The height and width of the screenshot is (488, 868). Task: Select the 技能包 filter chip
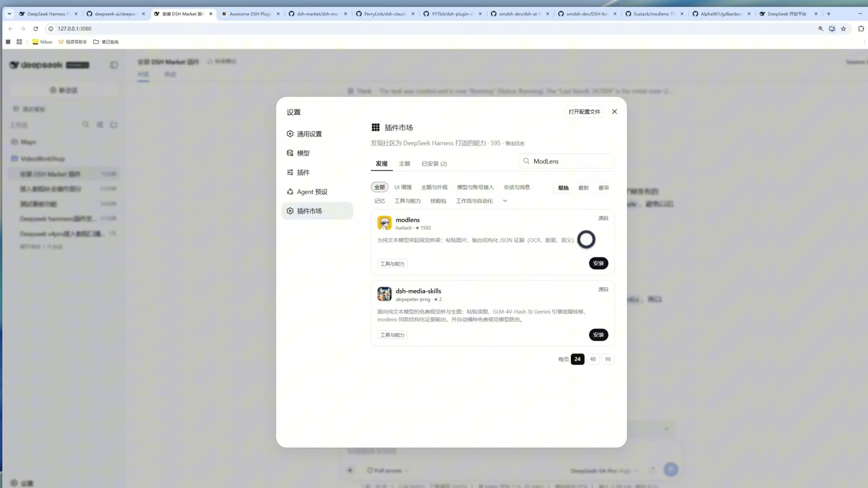(x=438, y=201)
